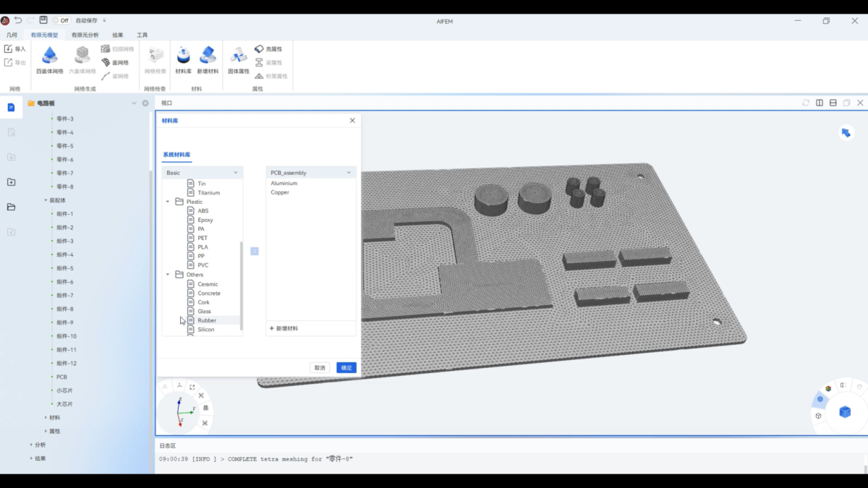The width and height of the screenshot is (868, 488).
Task: Expand the 属性 tree node
Action: [x=46, y=431]
